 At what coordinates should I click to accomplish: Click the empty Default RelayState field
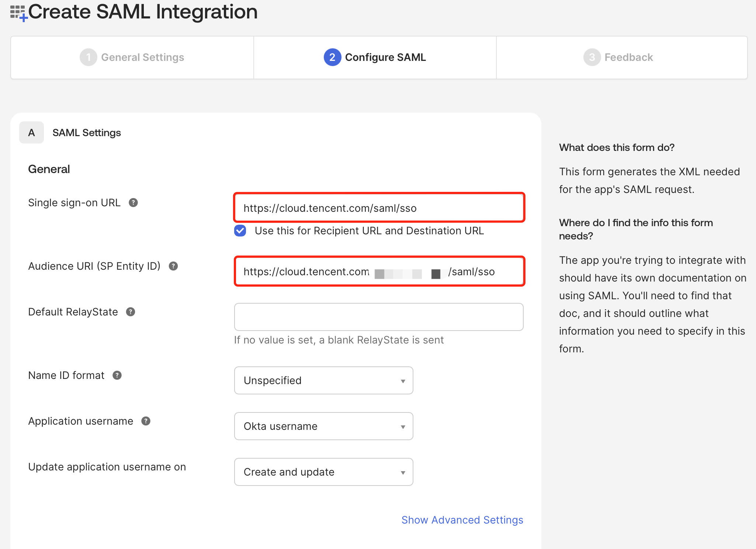click(x=379, y=317)
